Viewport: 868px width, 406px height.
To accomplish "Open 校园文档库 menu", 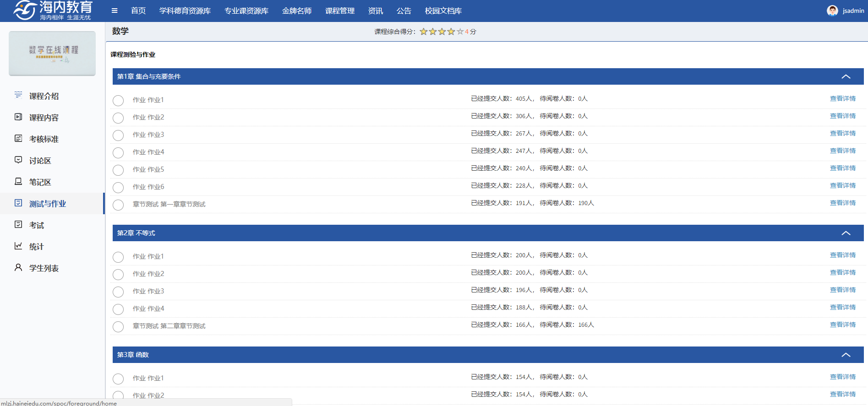I will (443, 11).
